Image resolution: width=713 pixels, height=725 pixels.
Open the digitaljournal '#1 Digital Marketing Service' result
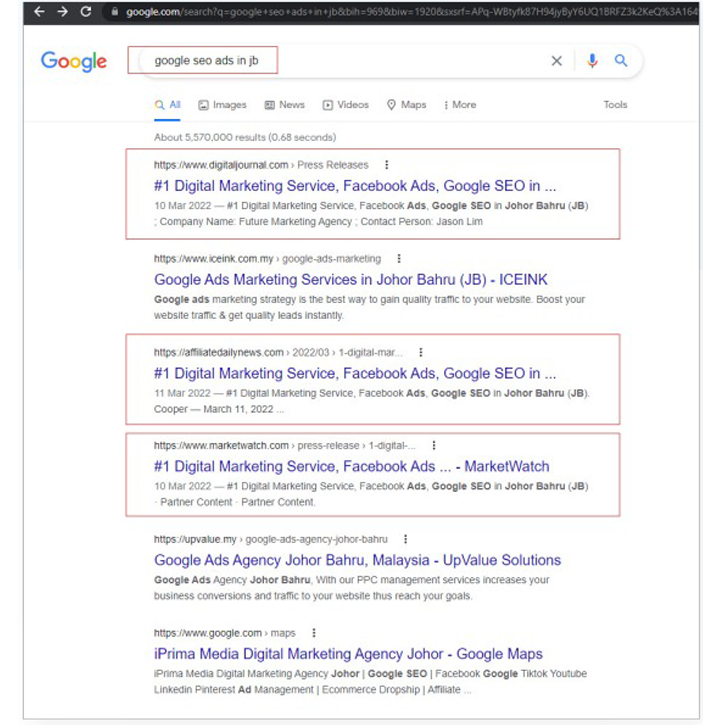[355, 186]
